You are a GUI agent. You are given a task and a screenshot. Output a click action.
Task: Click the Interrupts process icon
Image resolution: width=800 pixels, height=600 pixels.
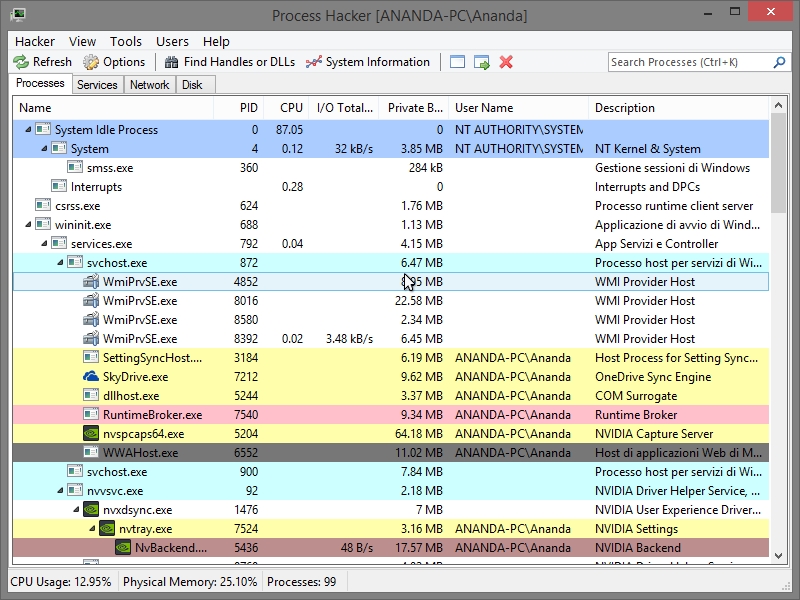59,187
